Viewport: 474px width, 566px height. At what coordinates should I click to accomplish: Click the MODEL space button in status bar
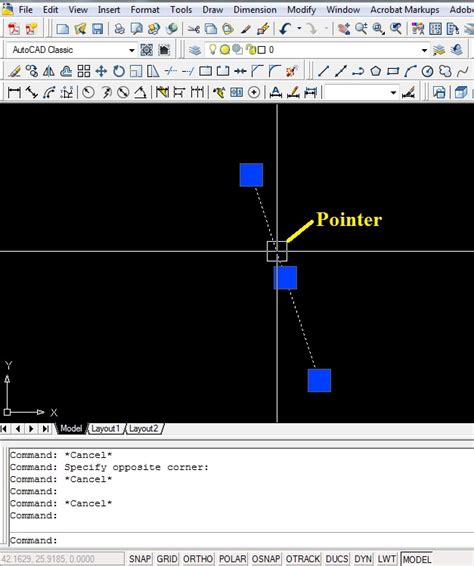[x=417, y=559]
